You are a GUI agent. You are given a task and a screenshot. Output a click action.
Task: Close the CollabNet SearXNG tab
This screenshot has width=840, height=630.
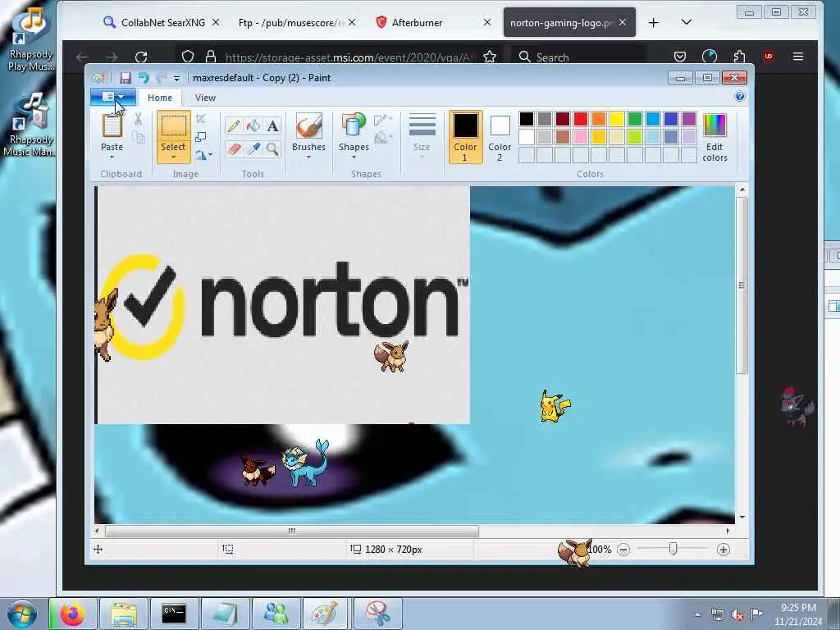tap(216, 22)
